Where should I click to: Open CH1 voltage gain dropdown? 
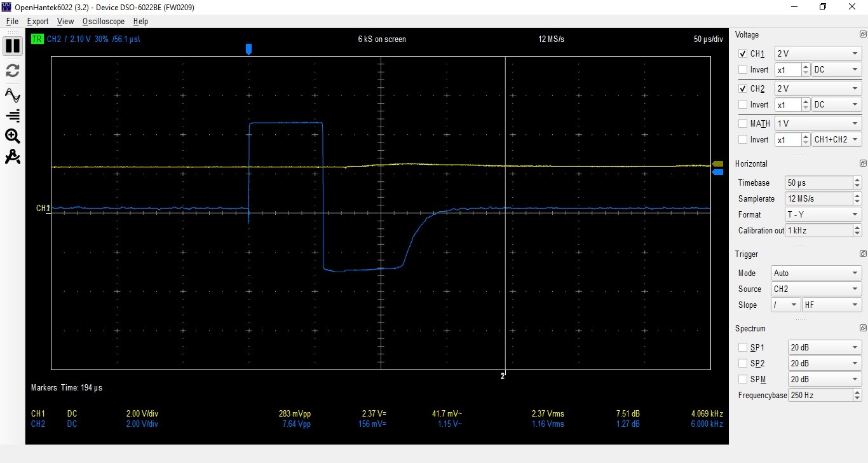[x=818, y=54]
